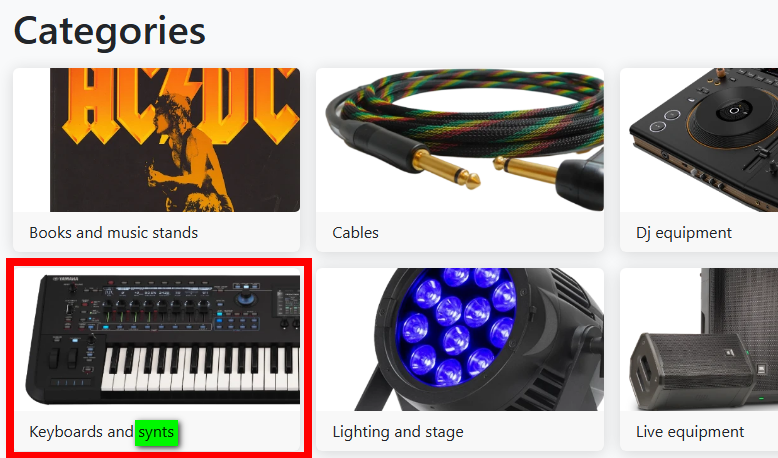Open the DJ controller image
This screenshot has width=778, height=458.
tap(699, 140)
